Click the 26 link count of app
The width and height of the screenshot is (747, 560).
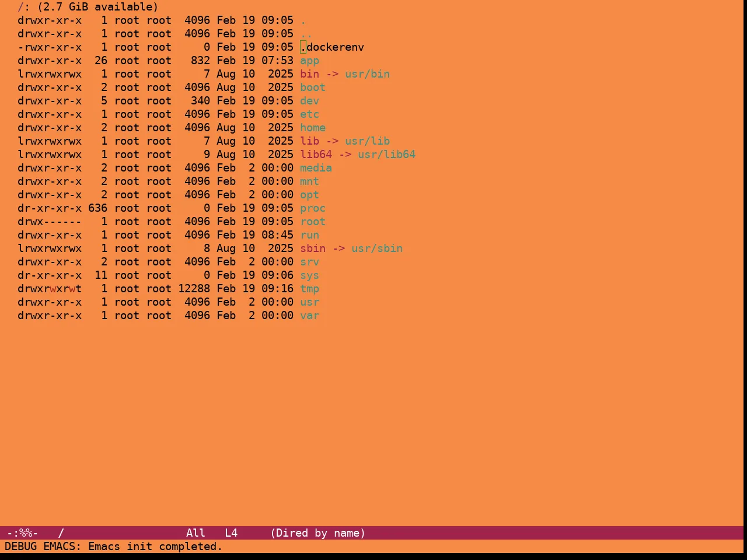pos(101,61)
